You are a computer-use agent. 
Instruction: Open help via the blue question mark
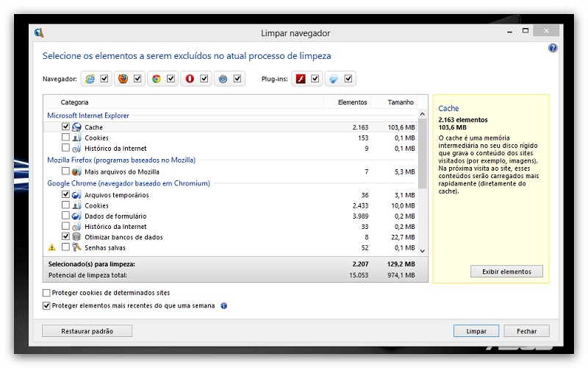[x=553, y=48]
